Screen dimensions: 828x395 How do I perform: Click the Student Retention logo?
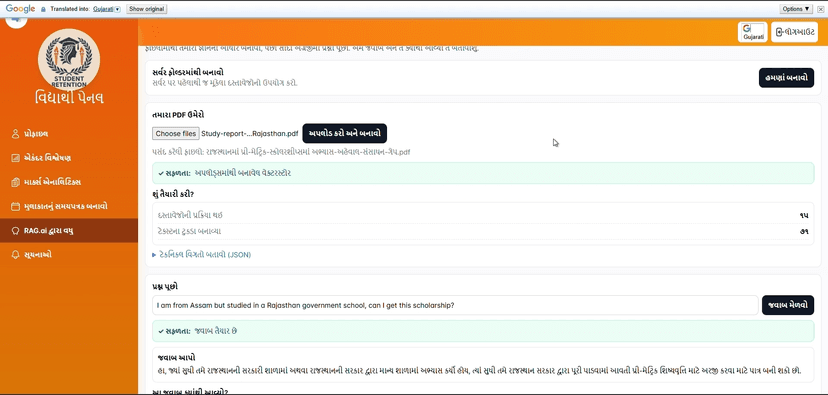(69, 60)
